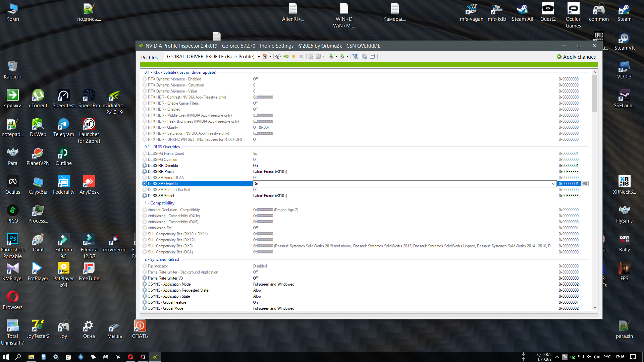Click the РУС language indicator in tray
644x362 pixels.
point(607,357)
